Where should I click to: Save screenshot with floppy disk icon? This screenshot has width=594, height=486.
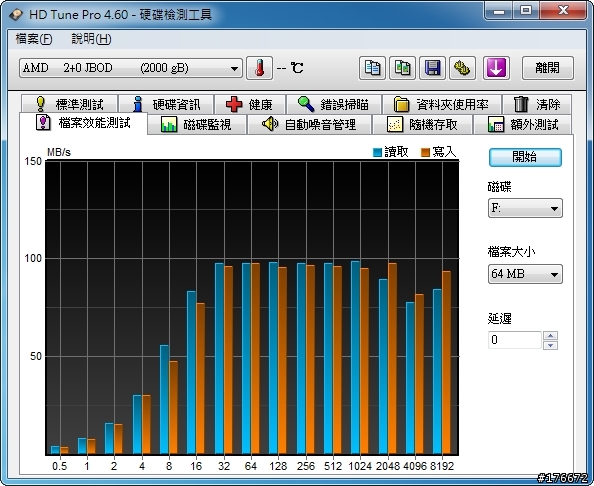tap(432, 68)
